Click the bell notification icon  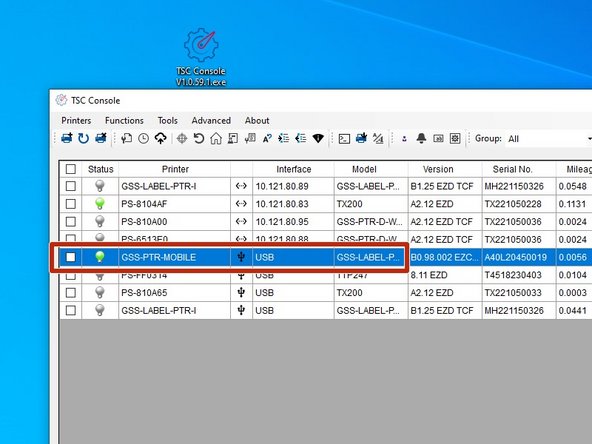[x=421, y=138]
